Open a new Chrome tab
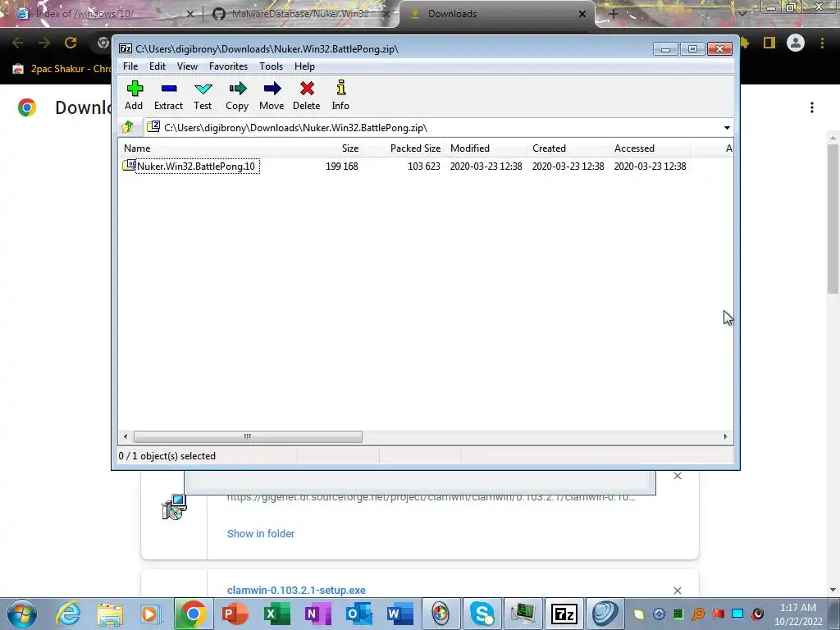840x630 pixels. [x=614, y=14]
